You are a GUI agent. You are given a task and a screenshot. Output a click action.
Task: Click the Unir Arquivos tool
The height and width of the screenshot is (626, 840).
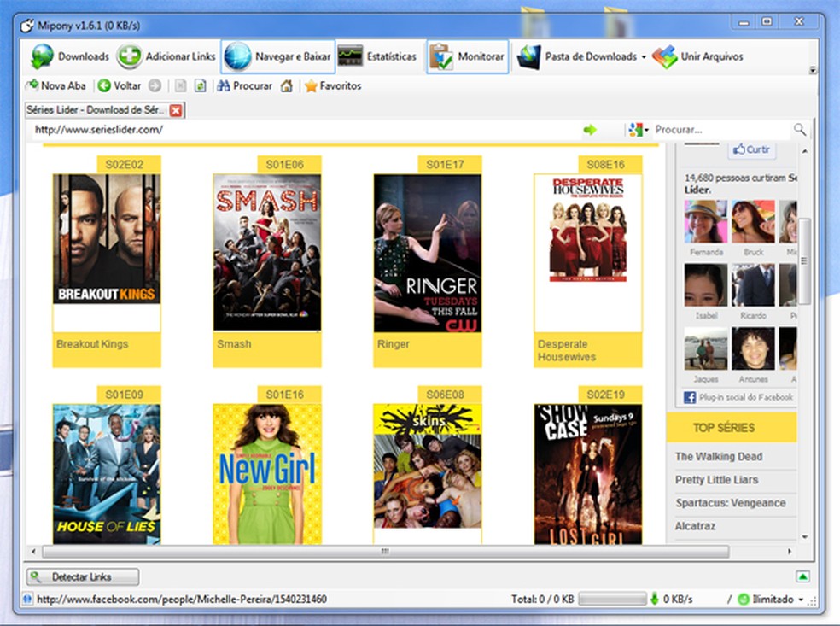click(698, 56)
